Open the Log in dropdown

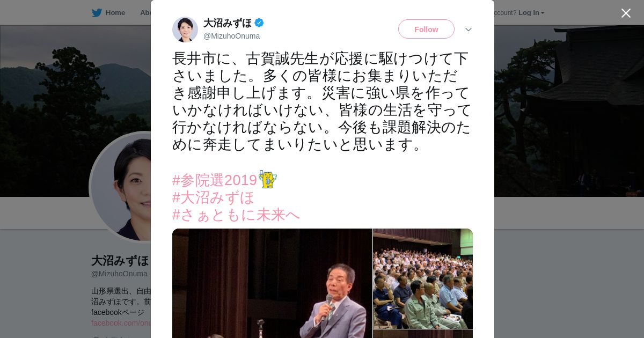click(531, 13)
